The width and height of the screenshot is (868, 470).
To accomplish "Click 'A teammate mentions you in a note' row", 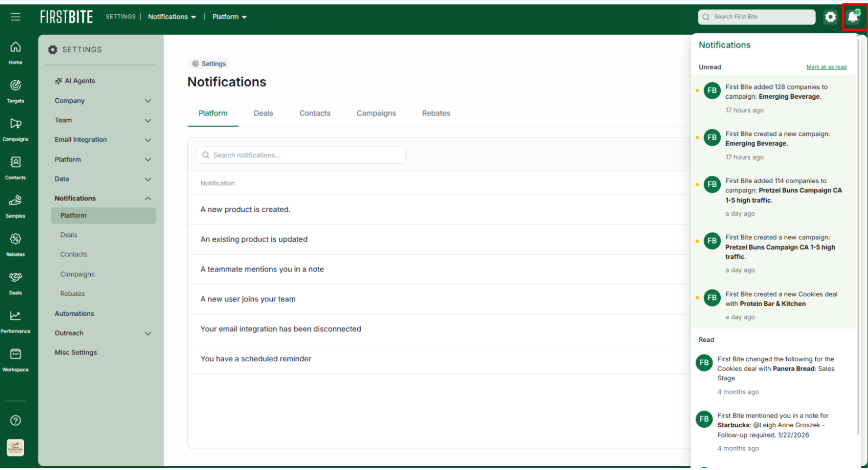I will pos(439,270).
